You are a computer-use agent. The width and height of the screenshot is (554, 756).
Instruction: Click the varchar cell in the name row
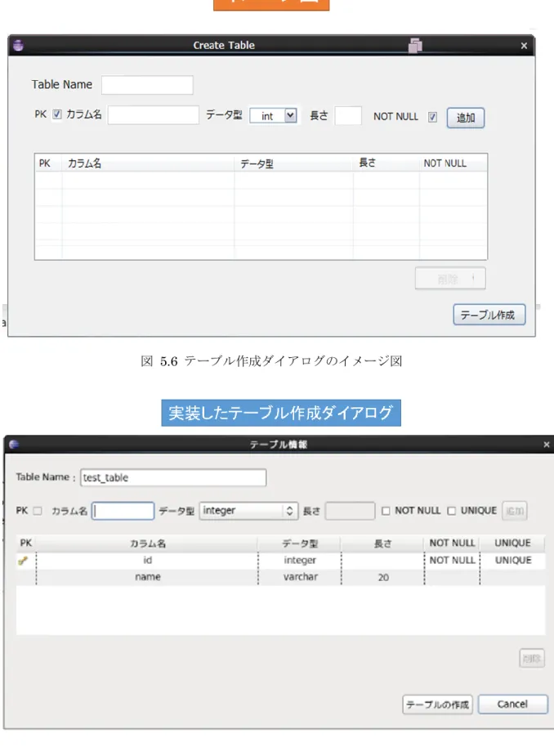pos(300,577)
